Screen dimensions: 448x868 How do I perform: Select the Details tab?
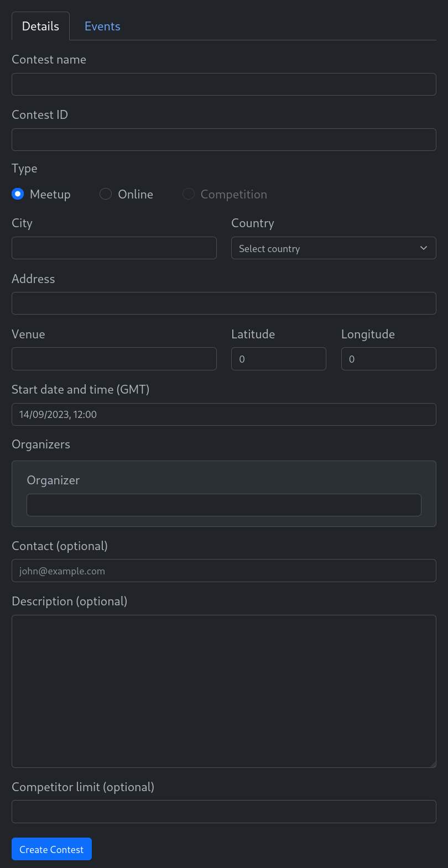(x=40, y=27)
